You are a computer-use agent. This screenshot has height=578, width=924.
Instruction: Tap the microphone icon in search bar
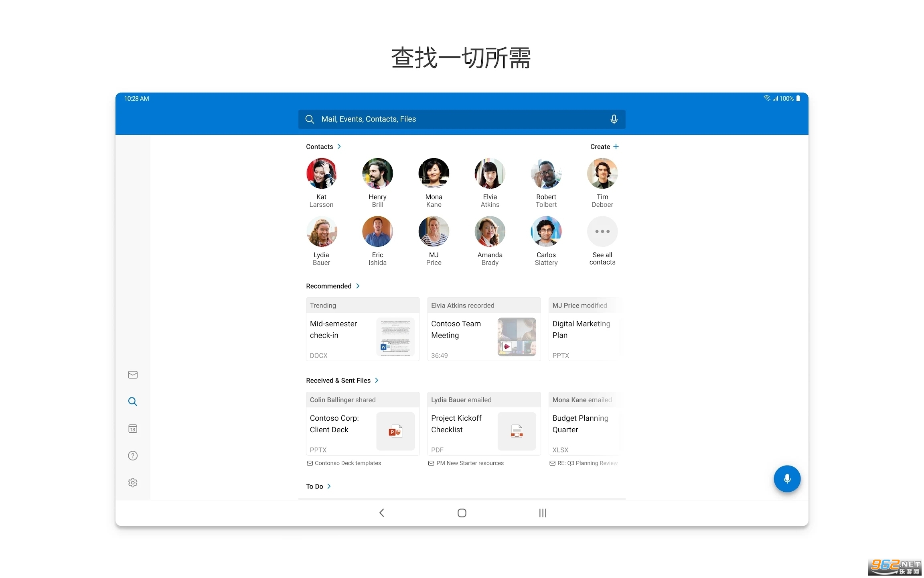[614, 119]
